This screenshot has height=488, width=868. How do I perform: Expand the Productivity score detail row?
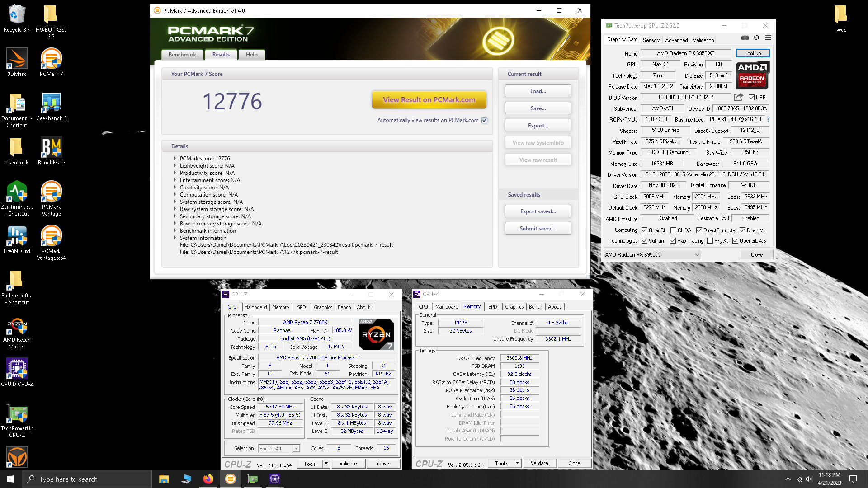pyautogui.click(x=175, y=173)
